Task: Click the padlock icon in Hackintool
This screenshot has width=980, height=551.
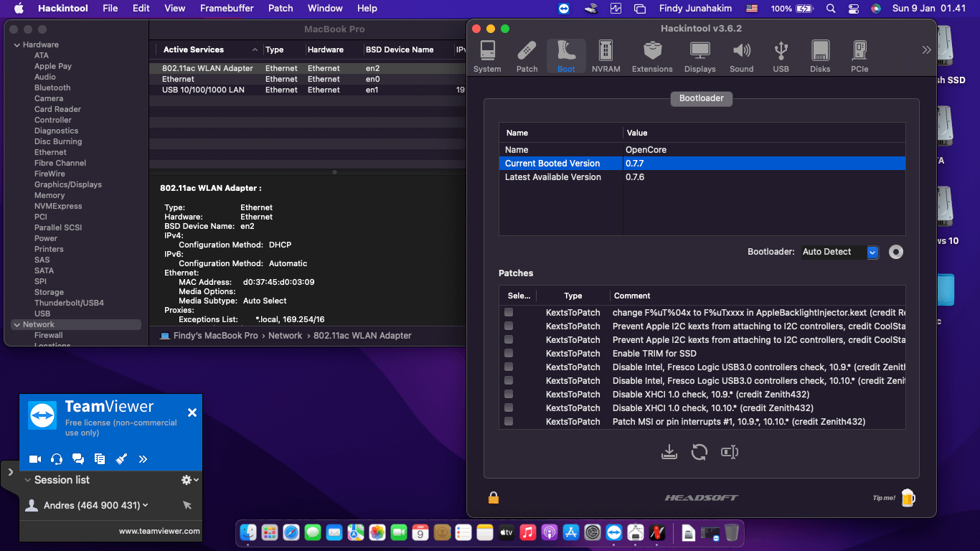Action: 494,497
